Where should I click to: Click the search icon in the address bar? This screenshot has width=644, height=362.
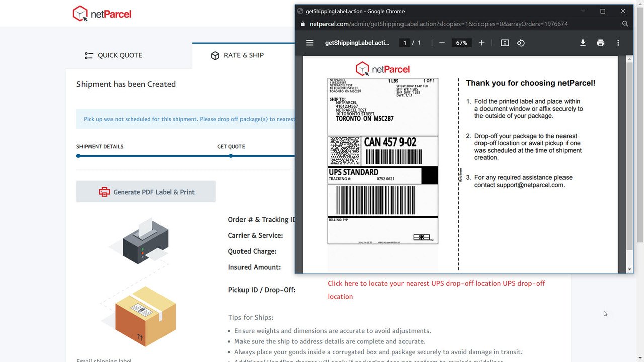point(625,23)
